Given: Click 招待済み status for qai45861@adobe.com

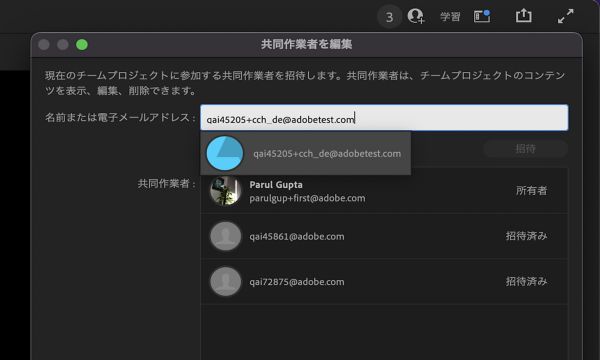Looking at the screenshot, I should click(527, 236).
